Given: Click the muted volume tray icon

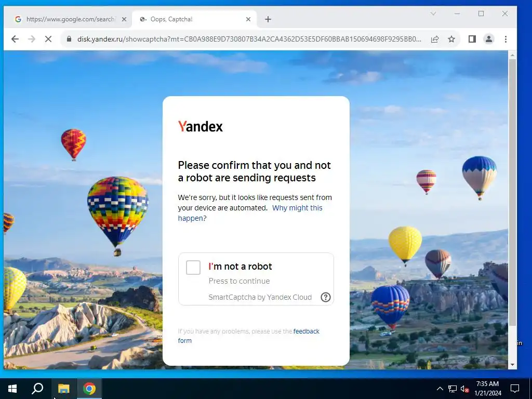Looking at the screenshot, I should pos(464,389).
